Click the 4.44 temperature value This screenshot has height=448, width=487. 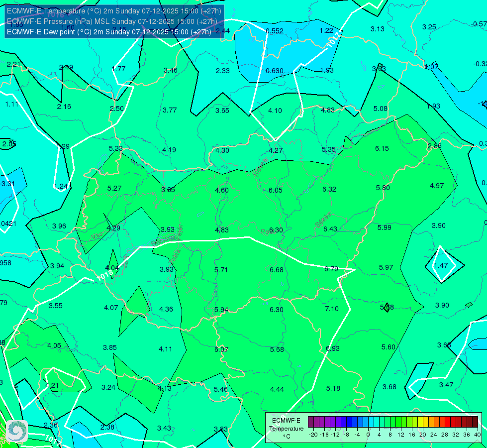click(x=277, y=390)
